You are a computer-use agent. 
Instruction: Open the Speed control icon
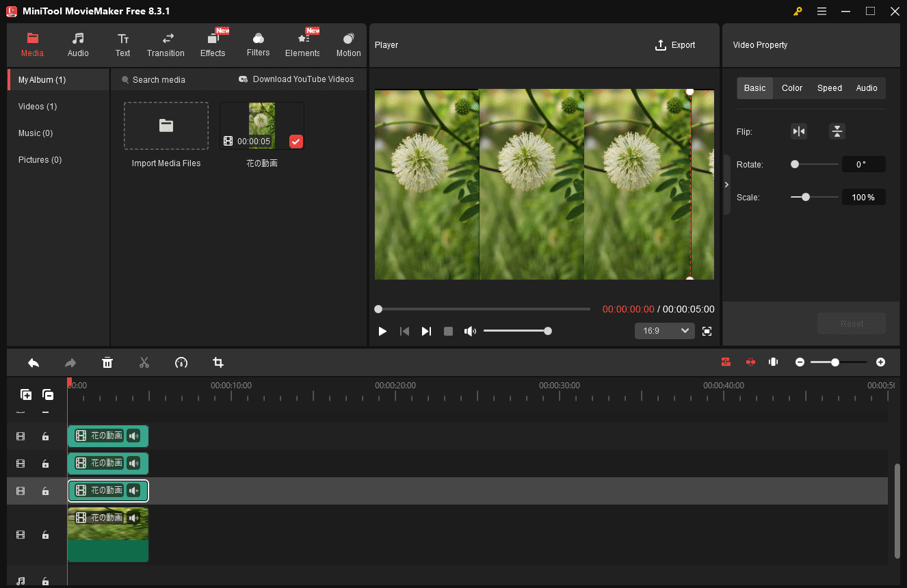pyautogui.click(x=181, y=362)
